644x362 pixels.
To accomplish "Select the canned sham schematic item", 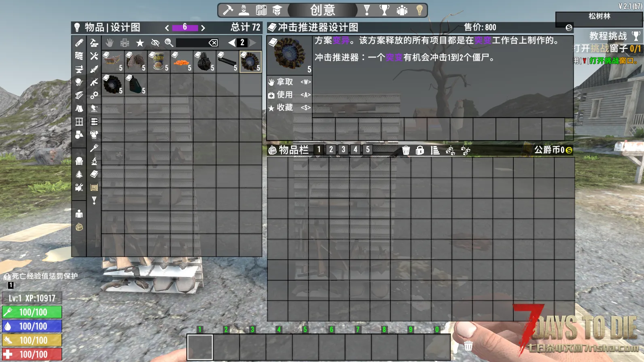I will coord(159,61).
